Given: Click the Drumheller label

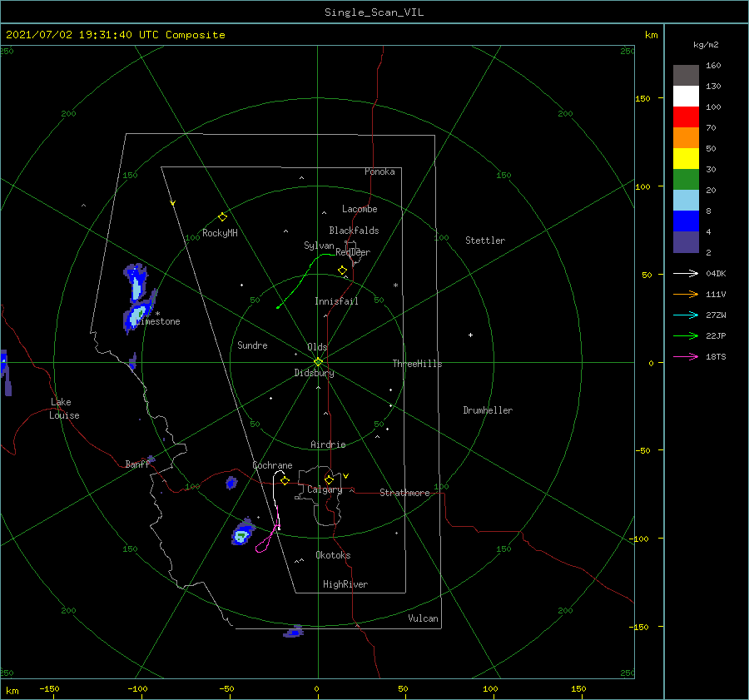Looking at the screenshot, I should click(488, 410).
